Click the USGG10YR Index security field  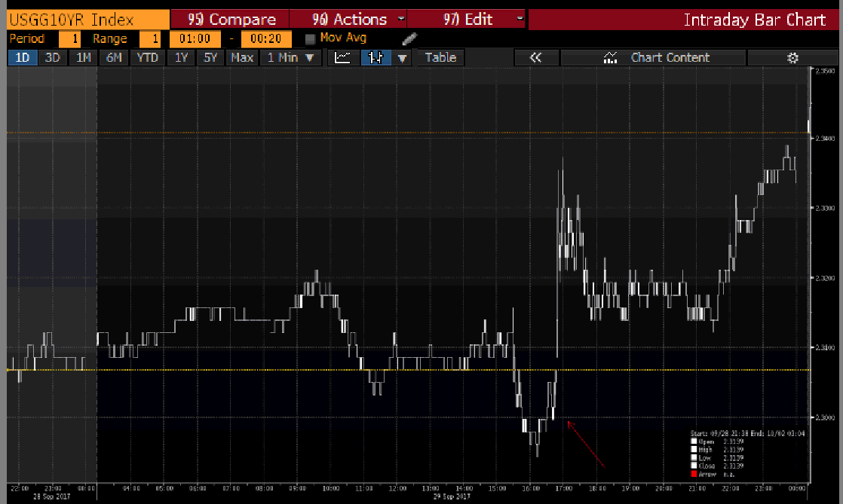point(84,20)
